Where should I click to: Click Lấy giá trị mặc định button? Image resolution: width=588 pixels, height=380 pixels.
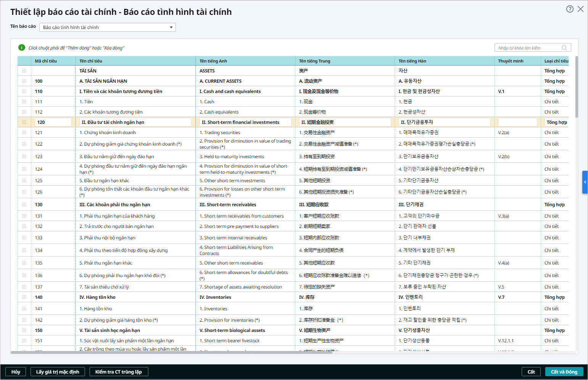point(58,372)
